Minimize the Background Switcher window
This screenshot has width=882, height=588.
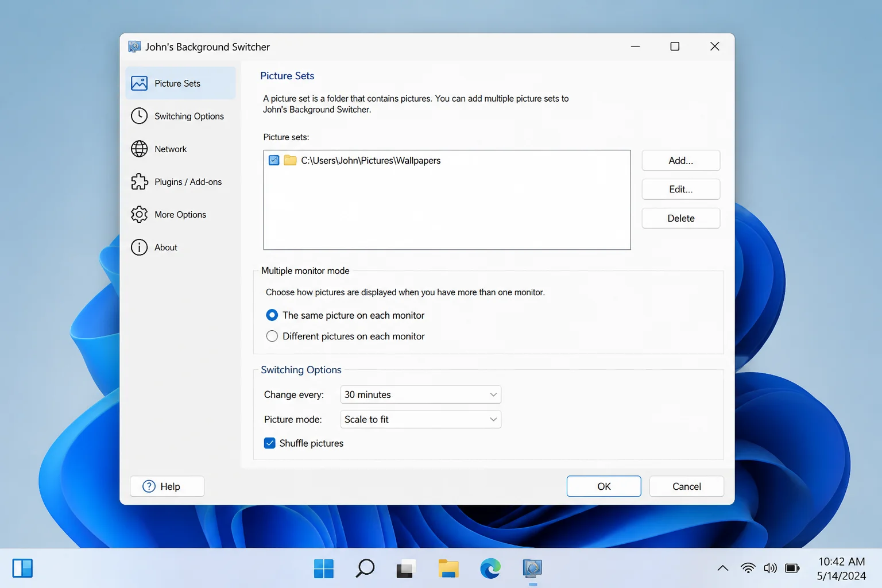[636, 47]
